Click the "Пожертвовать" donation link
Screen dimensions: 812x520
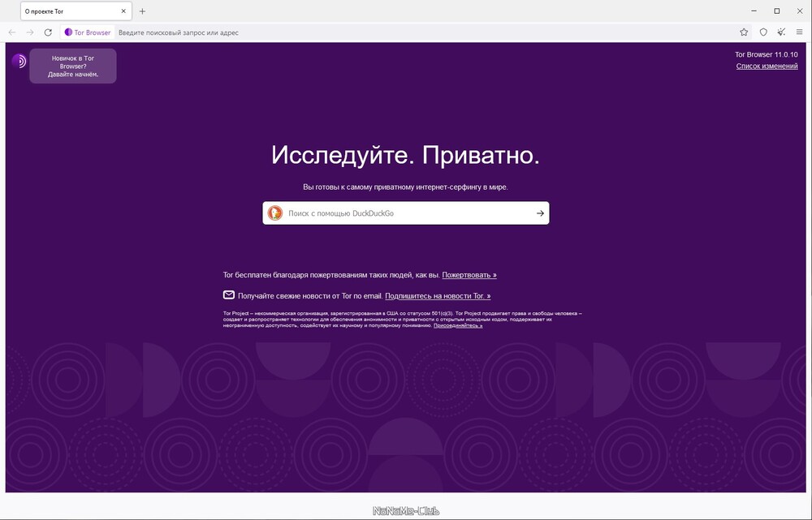(469, 275)
